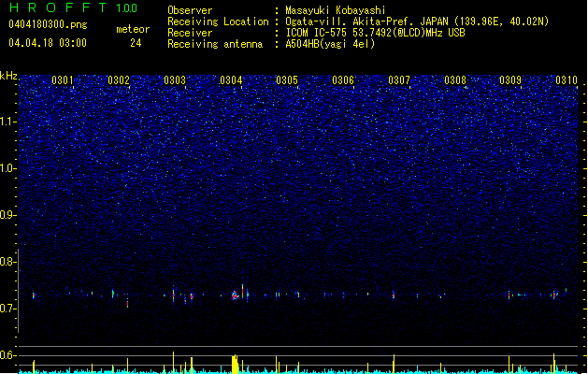
Task: Click the 0307 time marker
Action: pyautogui.click(x=399, y=80)
